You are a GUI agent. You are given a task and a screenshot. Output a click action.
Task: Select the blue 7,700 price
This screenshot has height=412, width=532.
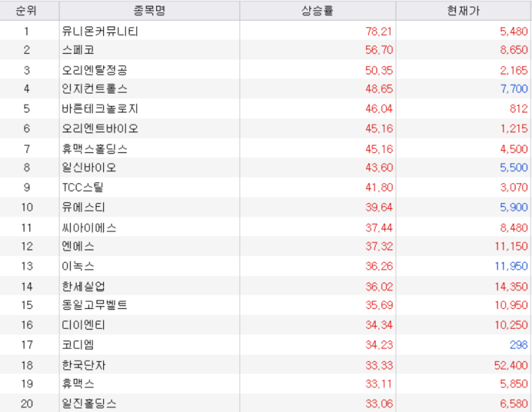513,89
